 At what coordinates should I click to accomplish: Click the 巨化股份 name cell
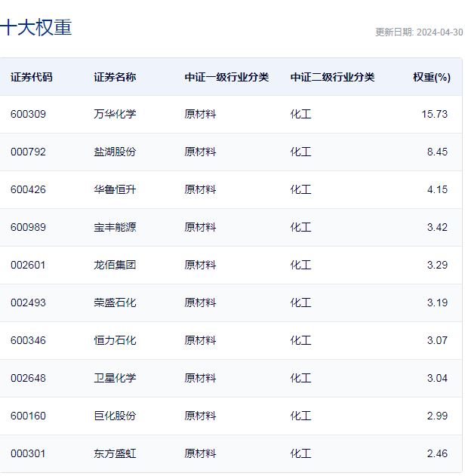(115, 416)
